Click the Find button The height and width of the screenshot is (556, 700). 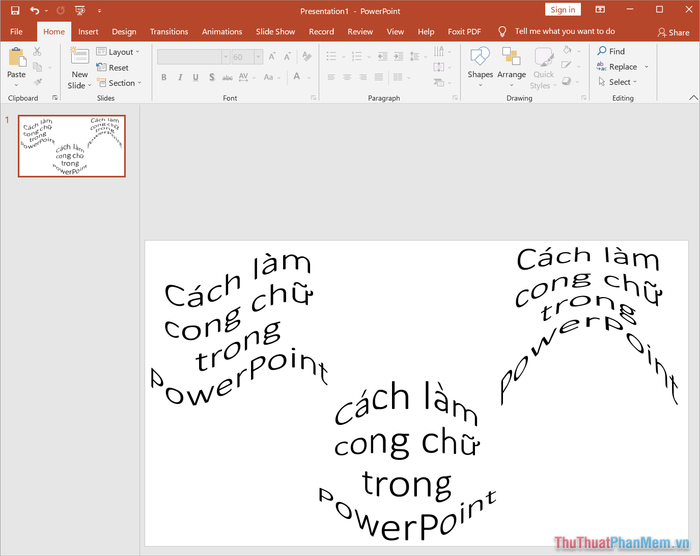tap(611, 51)
